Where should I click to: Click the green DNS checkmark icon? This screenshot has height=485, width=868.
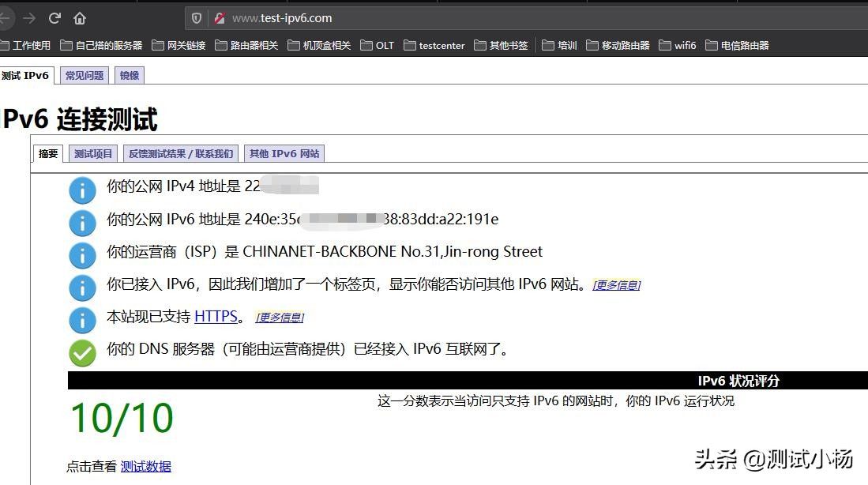coord(82,352)
